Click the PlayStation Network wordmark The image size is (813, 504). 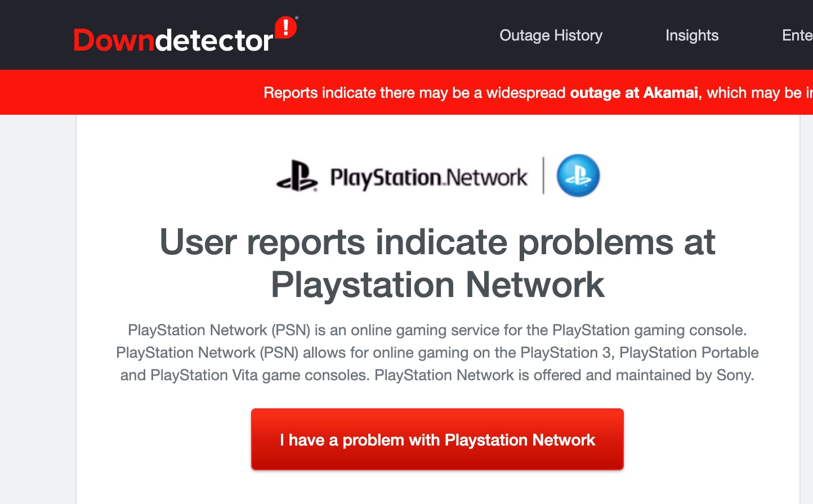pos(428,178)
